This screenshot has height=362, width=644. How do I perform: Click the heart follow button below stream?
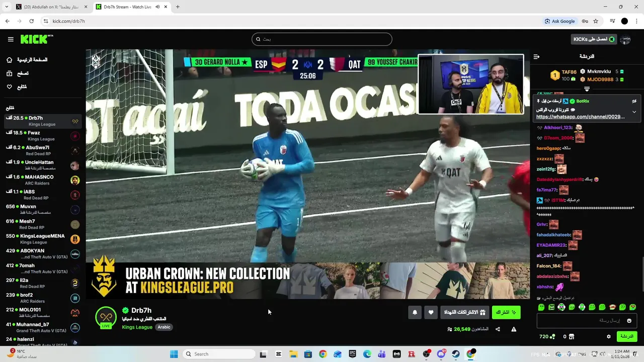pos(431,312)
